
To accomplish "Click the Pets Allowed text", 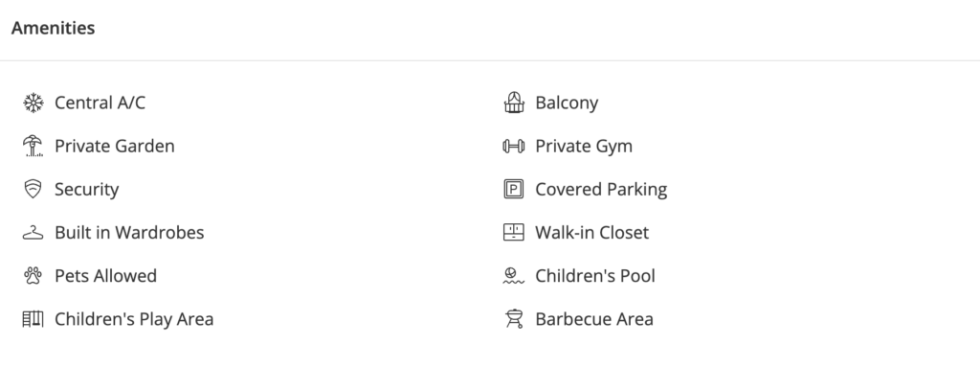I will click(105, 276).
